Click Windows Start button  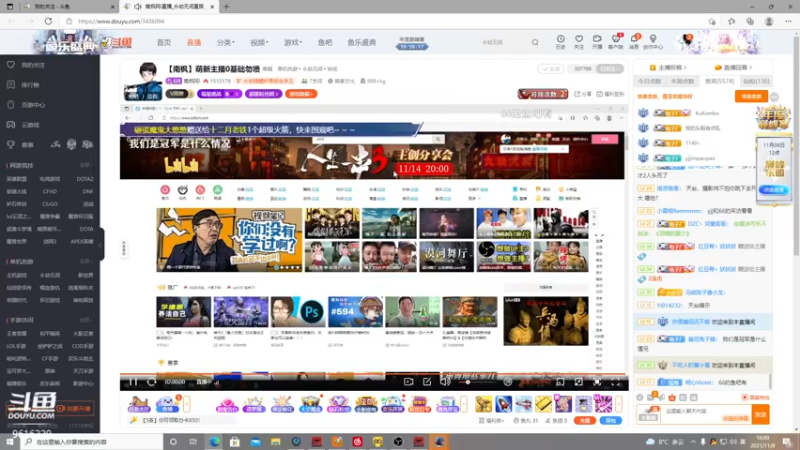tap(10, 441)
